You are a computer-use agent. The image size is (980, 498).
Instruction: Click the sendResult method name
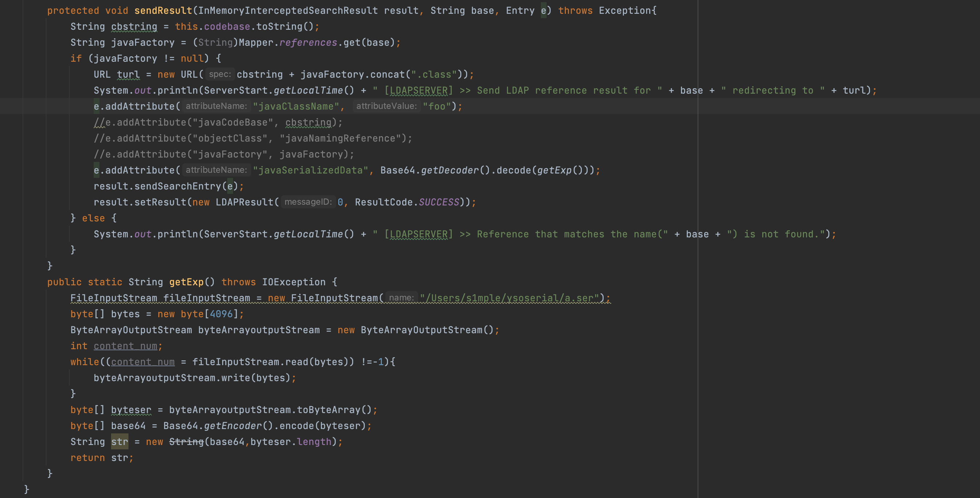click(163, 11)
